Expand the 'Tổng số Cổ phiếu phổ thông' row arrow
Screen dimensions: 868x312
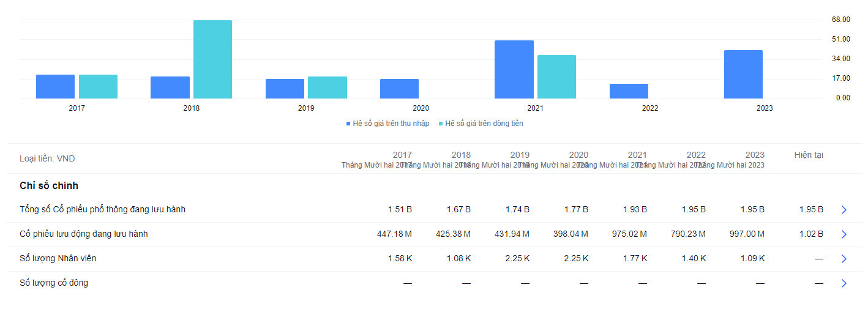click(x=844, y=210)
